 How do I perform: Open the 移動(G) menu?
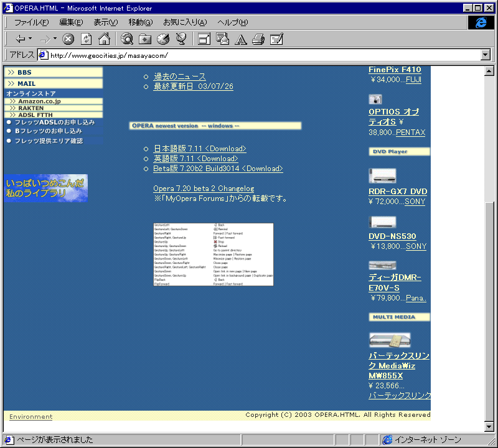click(x=141, y=22)
